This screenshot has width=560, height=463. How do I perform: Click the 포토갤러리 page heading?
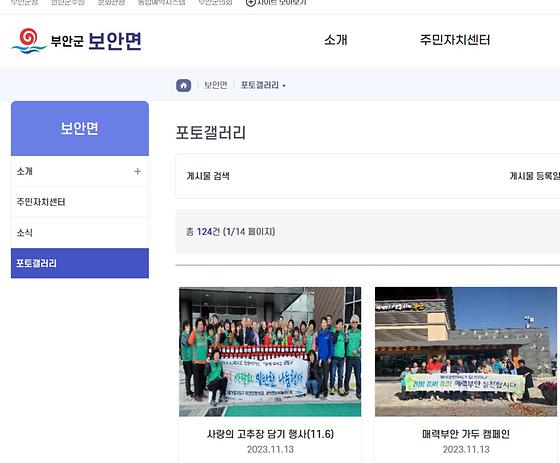pos(211,132)
